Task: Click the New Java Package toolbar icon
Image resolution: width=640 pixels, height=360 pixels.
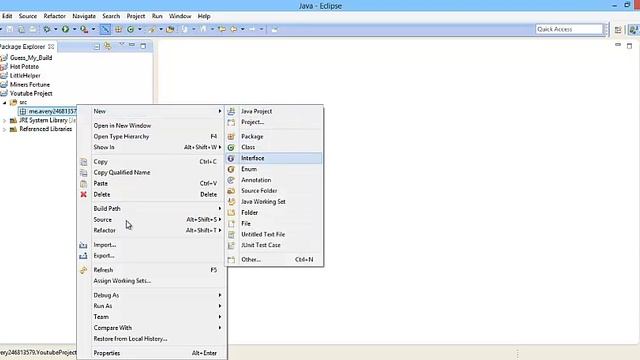Action: (x=118, y=29)
